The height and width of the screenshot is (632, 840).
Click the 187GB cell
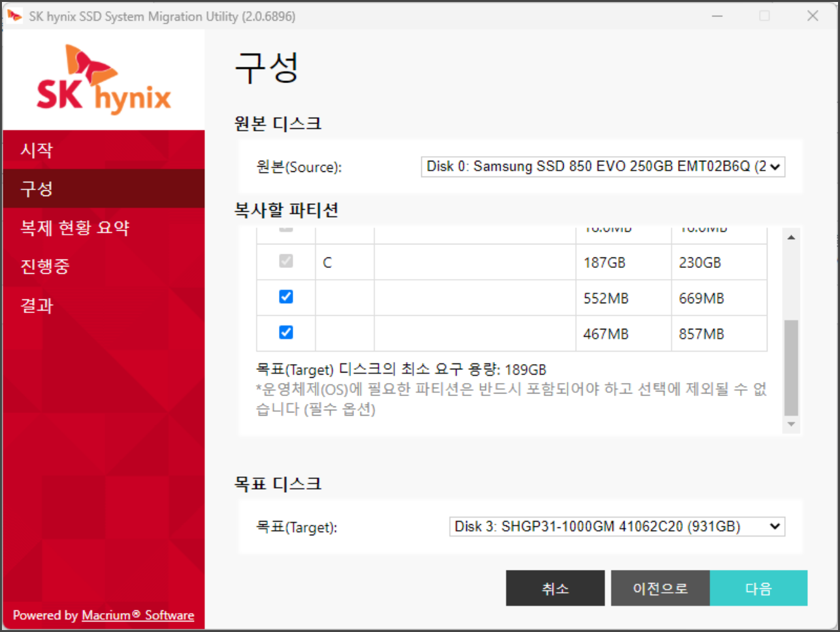coord(624,263)
